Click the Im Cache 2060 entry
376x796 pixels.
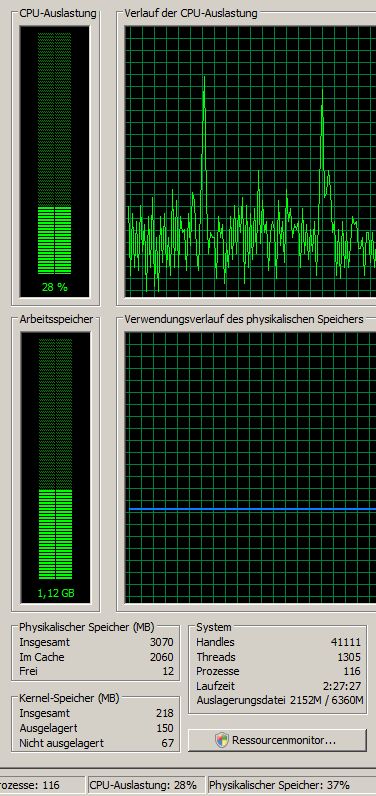coord(96,657)
